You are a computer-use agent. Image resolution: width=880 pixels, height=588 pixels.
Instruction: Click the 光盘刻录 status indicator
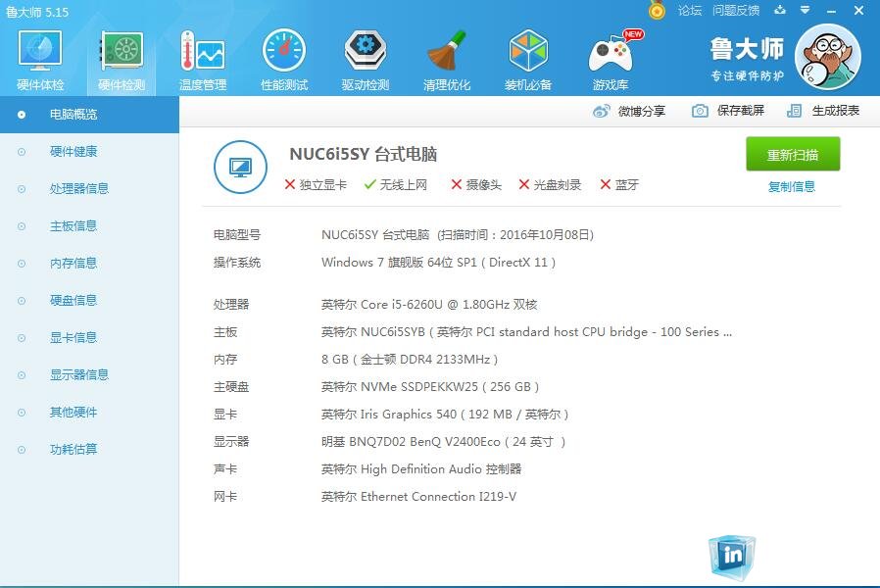point(550,184)
